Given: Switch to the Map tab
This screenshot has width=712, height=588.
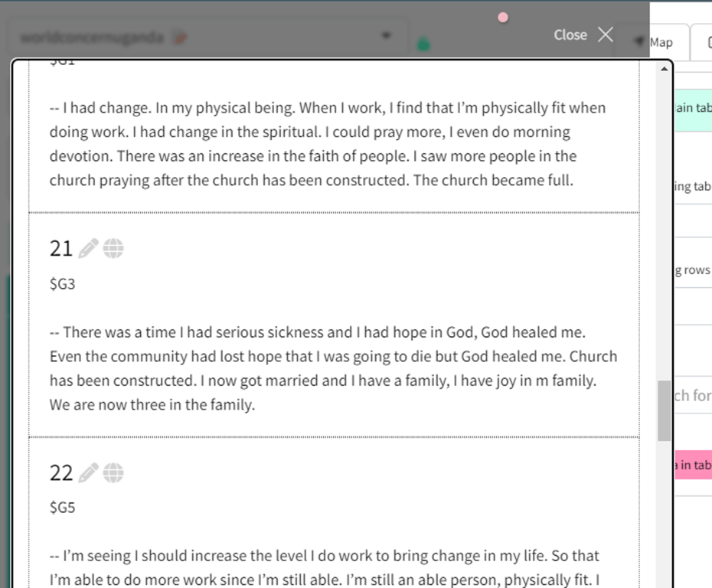Looking at the screenshot, I should pyautogui.click(x=661, y=43).
